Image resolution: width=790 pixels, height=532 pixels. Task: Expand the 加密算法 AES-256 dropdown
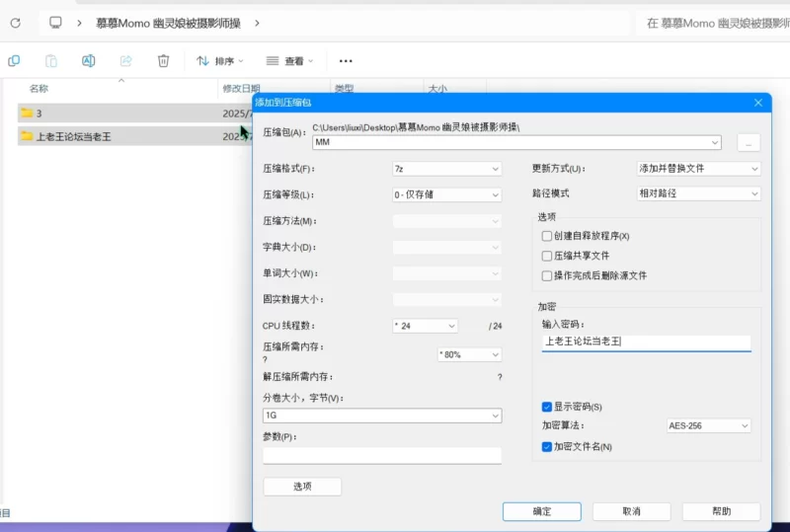[x=709, y=425]
